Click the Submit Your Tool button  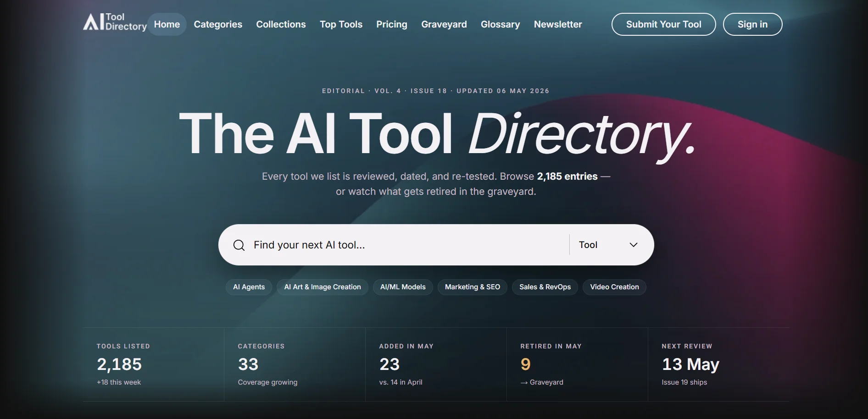pyautogui.click(x=664, y=24)
